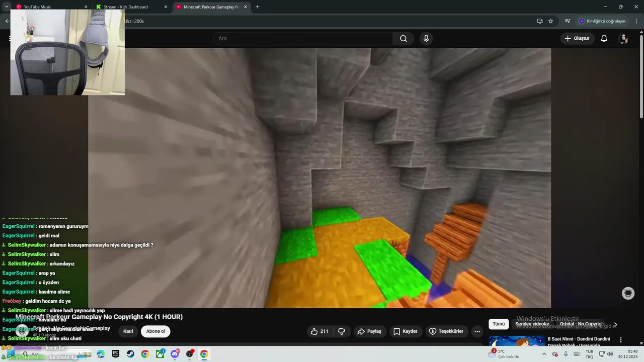Click the webcam overlay showing the chair
This screenshot has width=644, height=362.
(x=67, y=52)
